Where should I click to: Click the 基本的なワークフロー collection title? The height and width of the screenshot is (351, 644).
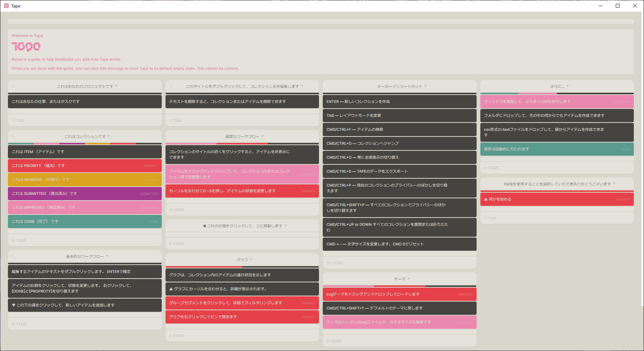click(x=85, y=256)
